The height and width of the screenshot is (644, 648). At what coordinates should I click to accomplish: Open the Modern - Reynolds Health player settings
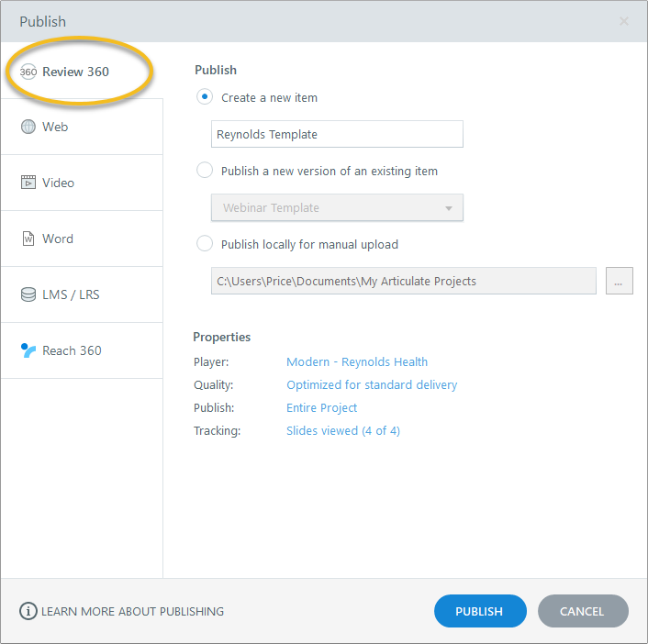(357, 362)
